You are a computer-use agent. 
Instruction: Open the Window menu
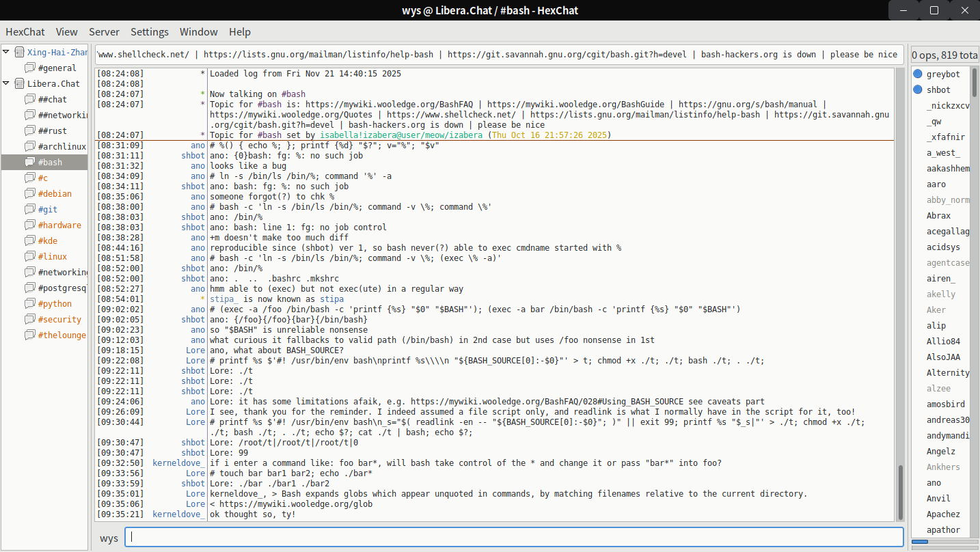point(198,31)
